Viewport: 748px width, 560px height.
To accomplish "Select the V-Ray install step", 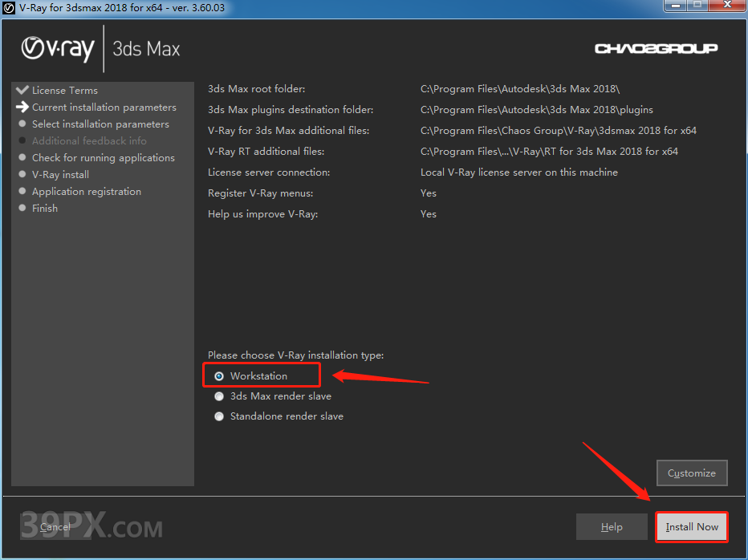I will point(60,175).
